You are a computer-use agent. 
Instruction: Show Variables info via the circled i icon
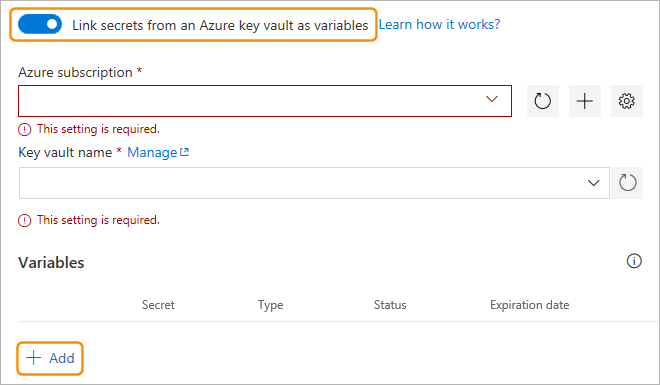(x=634, y=261)
